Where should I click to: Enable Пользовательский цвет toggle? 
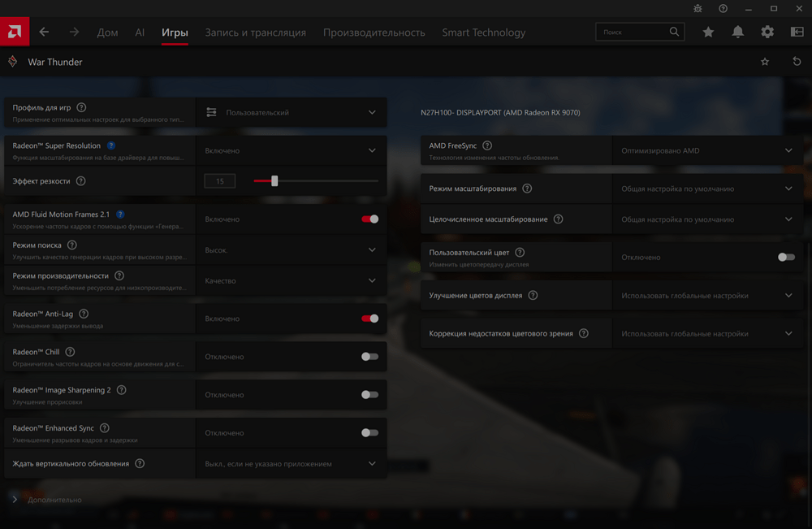786,257
